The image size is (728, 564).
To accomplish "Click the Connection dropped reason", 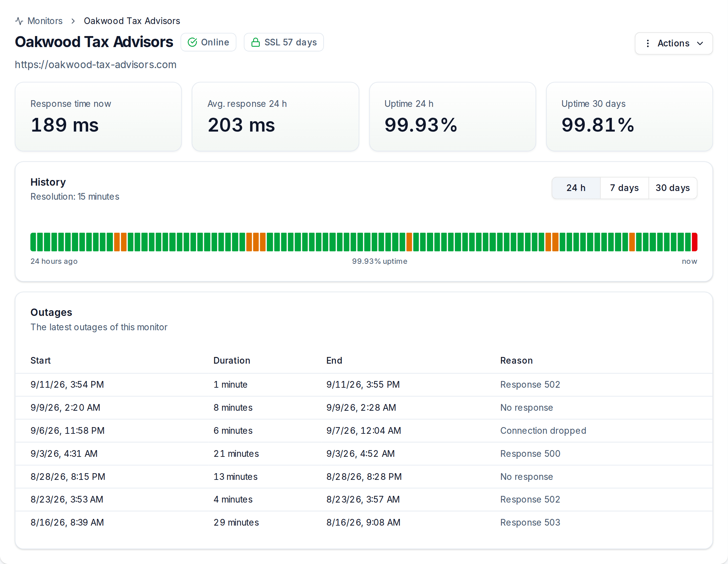I will pos(543,431).
